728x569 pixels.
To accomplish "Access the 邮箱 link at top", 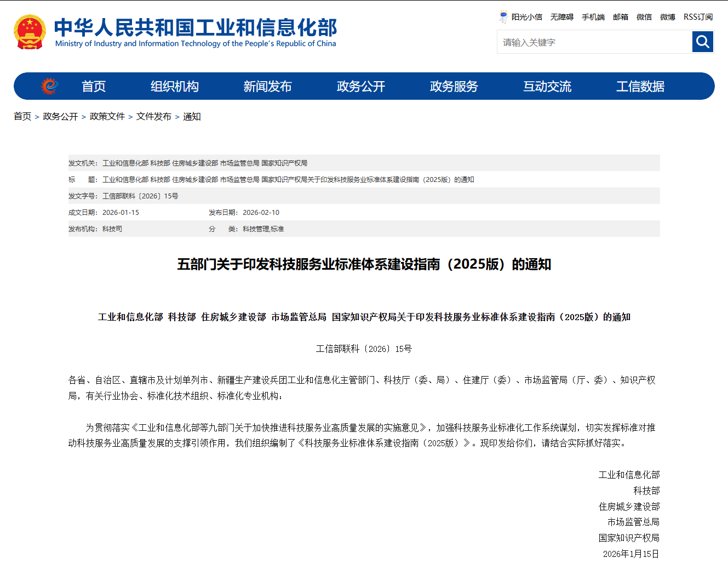I will click(x=621, y=17).
